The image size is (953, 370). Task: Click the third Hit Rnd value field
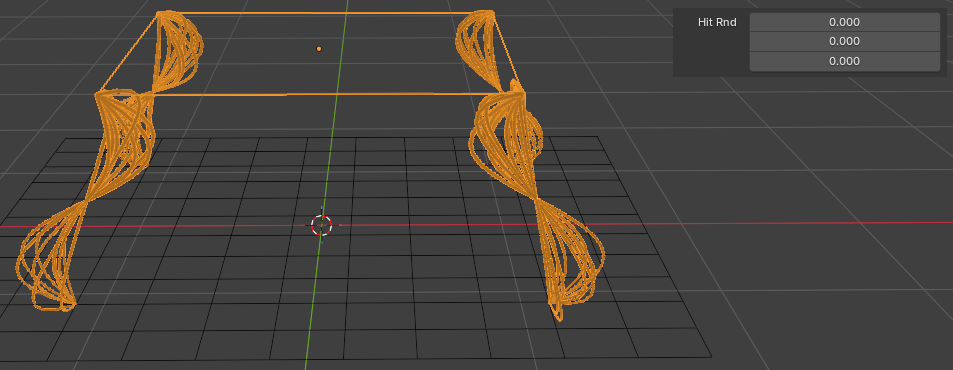844,61
